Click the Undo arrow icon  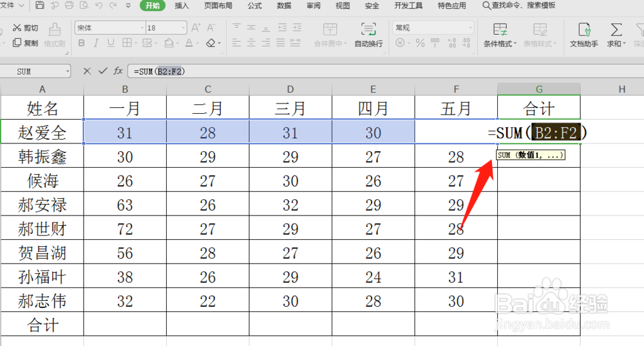click(x=99, y=5)
